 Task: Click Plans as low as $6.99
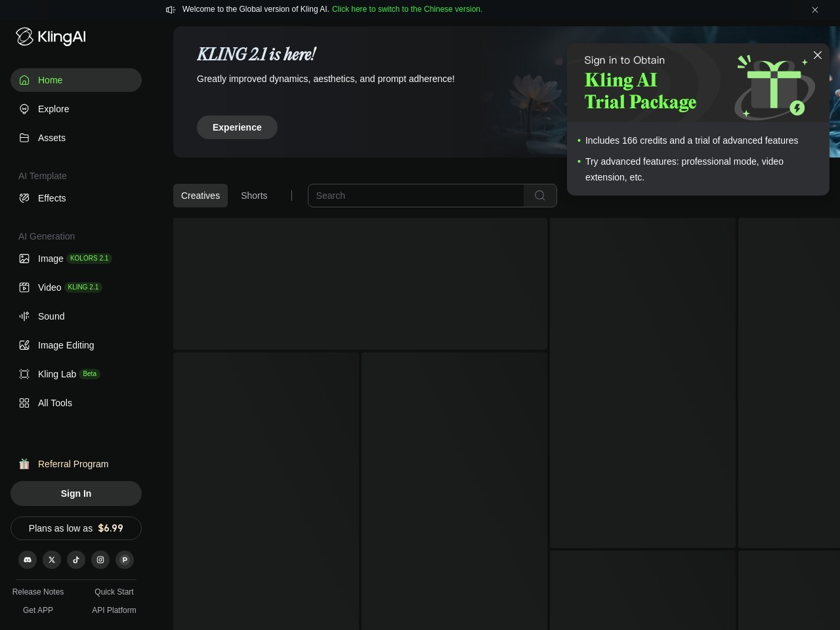click(x=76, y=528)
